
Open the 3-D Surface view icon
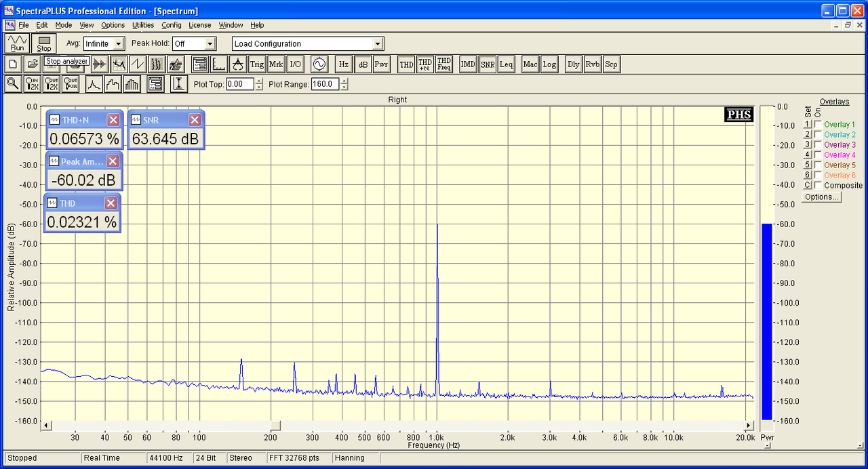coord(176,64)
